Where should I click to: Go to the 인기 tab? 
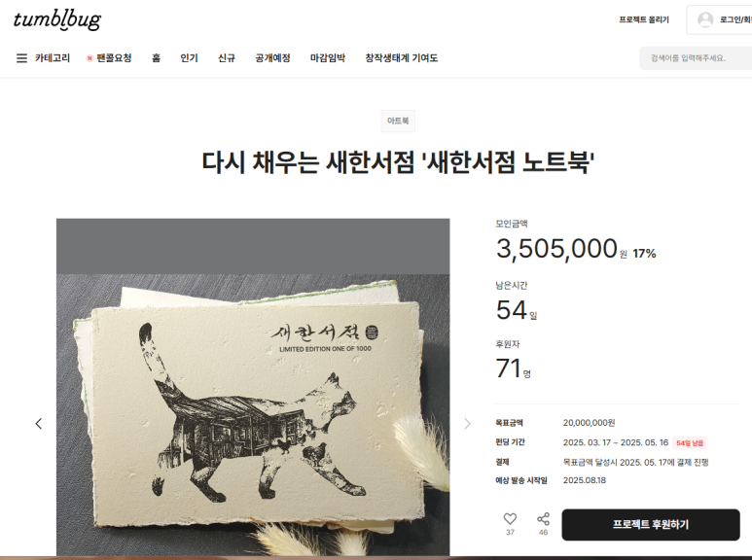tap(189, 58)
